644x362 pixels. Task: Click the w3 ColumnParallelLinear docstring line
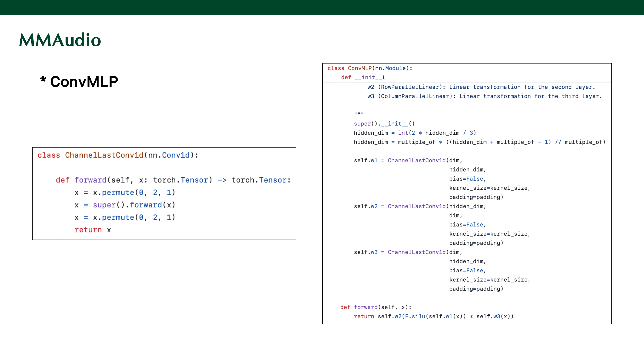coord(485,96)
